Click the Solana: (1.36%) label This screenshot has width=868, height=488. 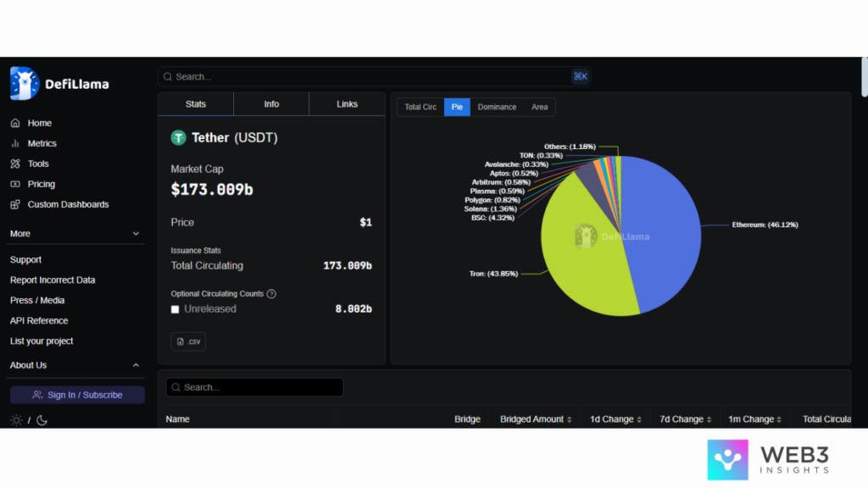491,208
